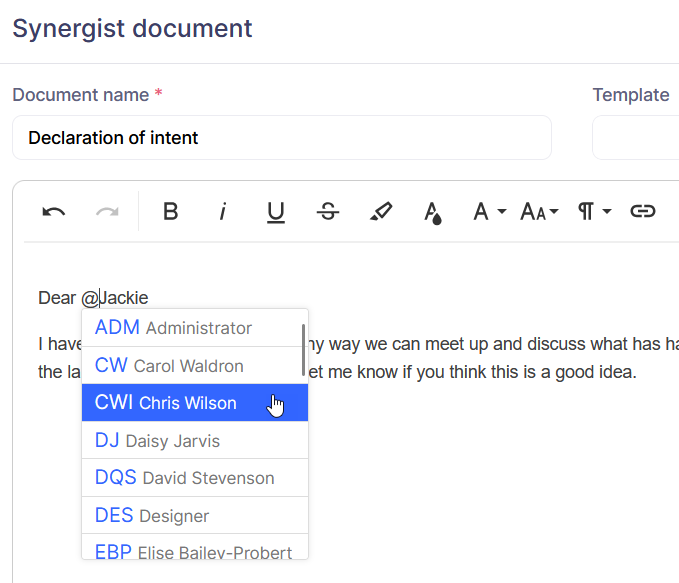Image resolution: width=679 pixels, height=583 pixels.
Task: Toggle Italic formatting
Action: (x=223, y=212)
